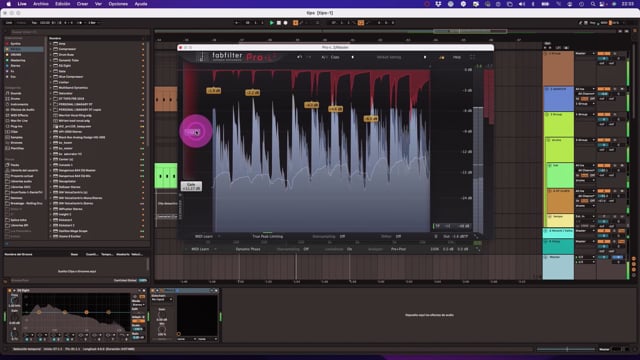
Task: Toggle the EQ Eight device activator
Action: coord(9,290)
